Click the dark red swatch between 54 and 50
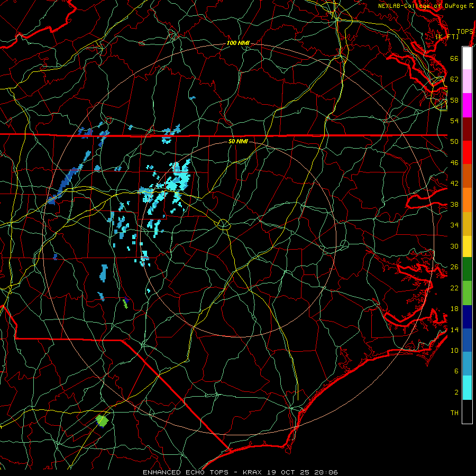 click(467, 129)
